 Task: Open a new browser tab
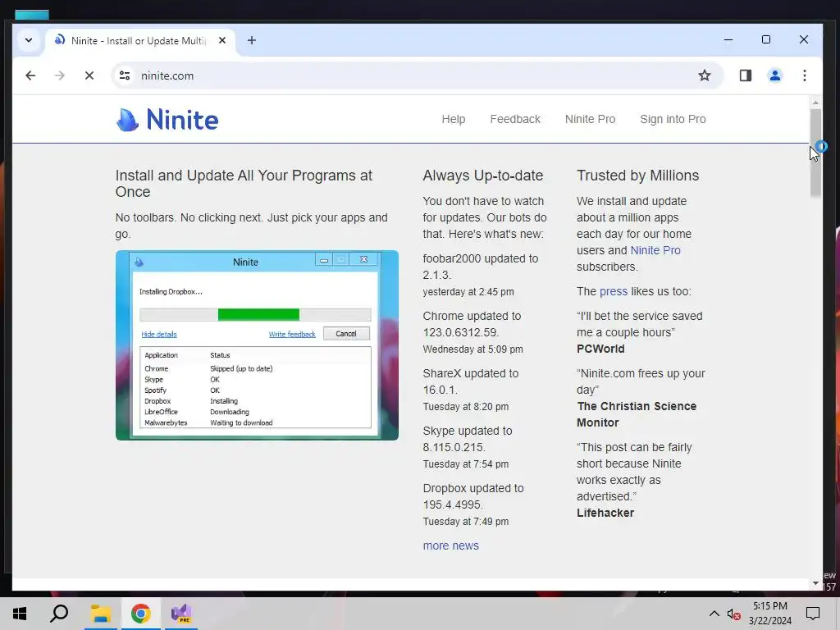coord(251,40)
